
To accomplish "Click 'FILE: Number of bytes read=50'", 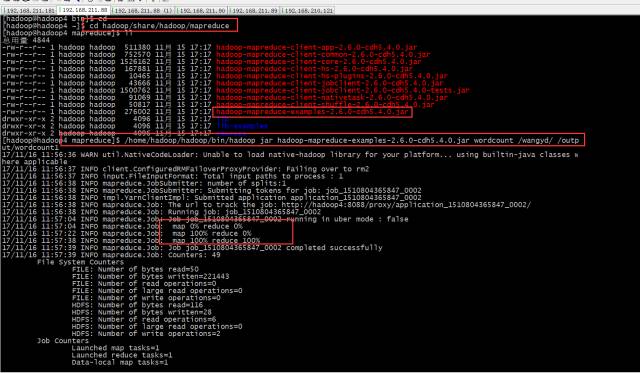I will point(135,269).
